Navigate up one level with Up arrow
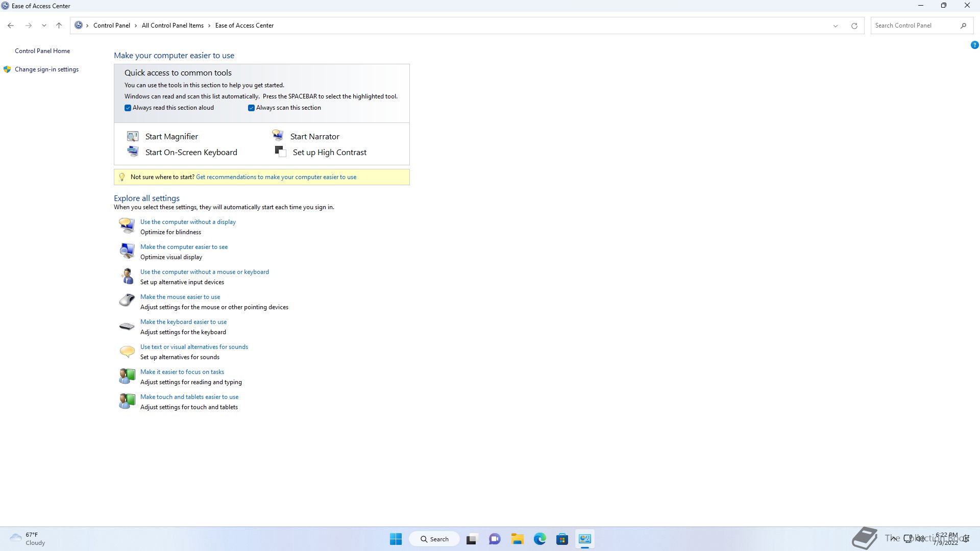The height and width of the screenshot is (551, 980). point(59,26)
